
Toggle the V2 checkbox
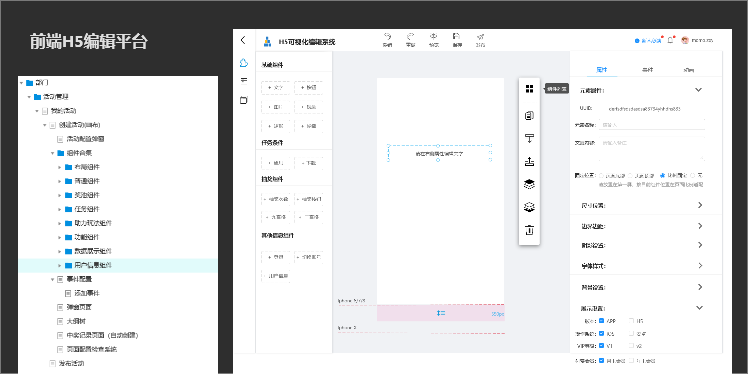point(632,345)
